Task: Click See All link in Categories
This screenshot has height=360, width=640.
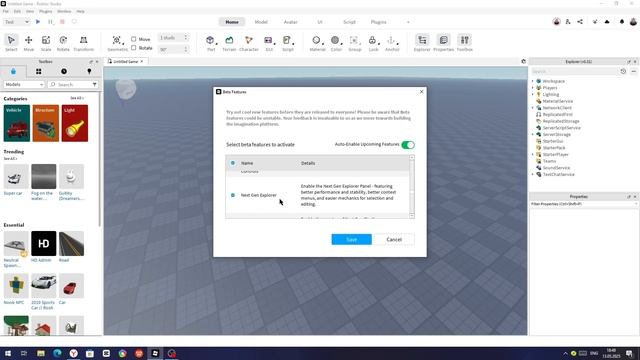Action: pyautogui.click(x=76, y=98)
